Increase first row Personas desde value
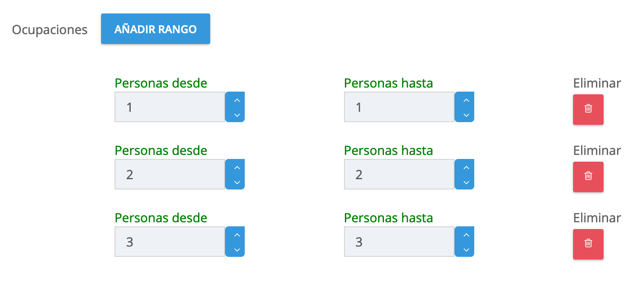Image resolution: width=644 pixels, height=282 pixels. [237, 100]
